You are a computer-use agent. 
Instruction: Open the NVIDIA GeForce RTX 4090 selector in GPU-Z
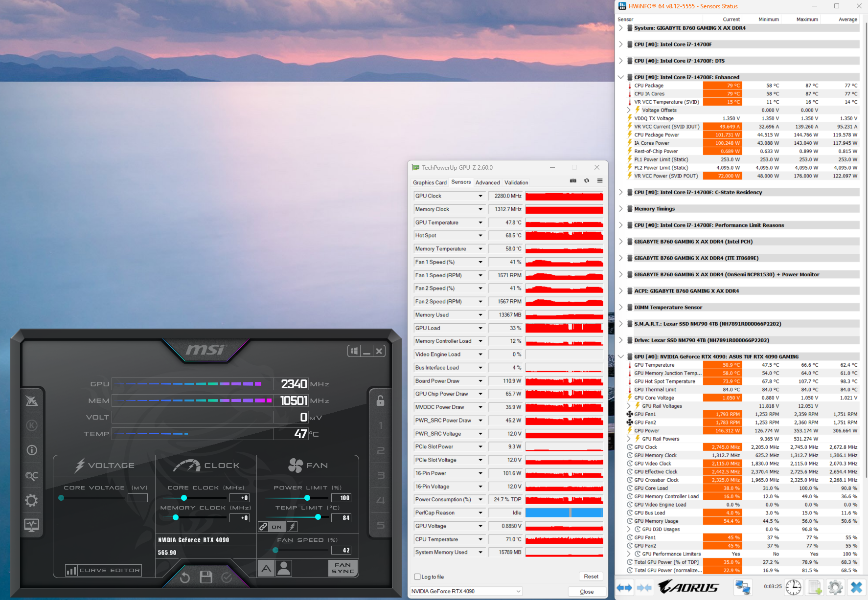point(466,591)
